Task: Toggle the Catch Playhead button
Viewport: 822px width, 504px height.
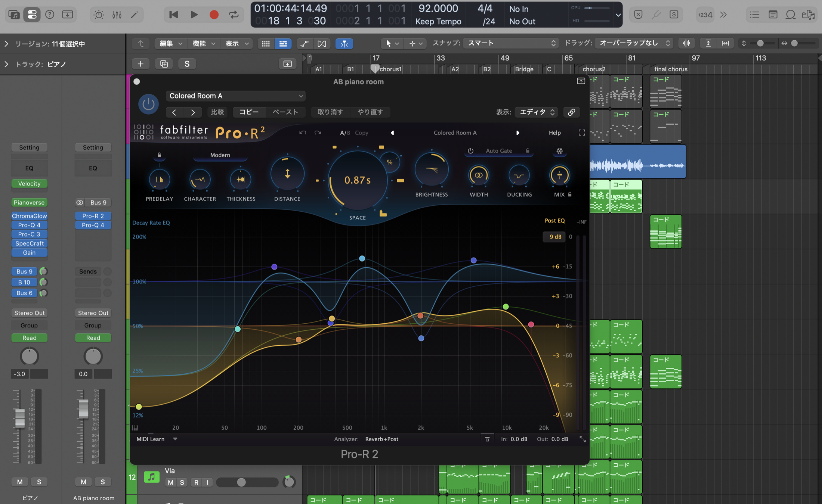Action: click(x=344, y=44)
